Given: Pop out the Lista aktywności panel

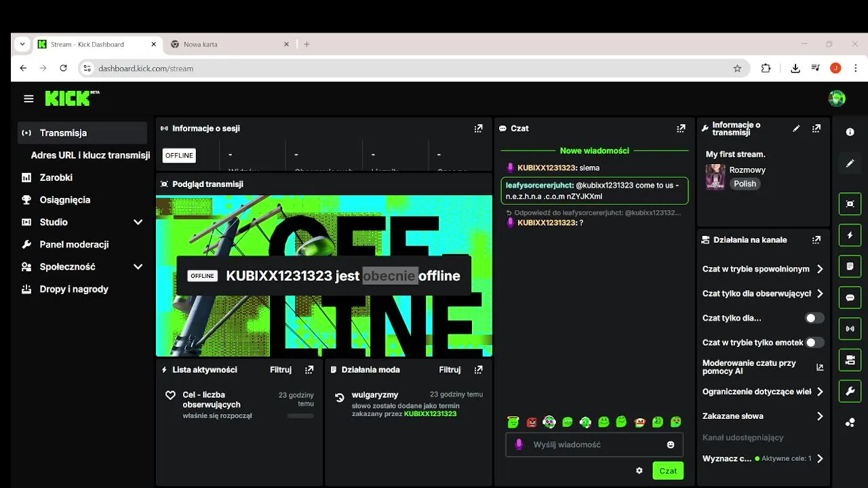Looking at the screenshot, I should (309, 369).
